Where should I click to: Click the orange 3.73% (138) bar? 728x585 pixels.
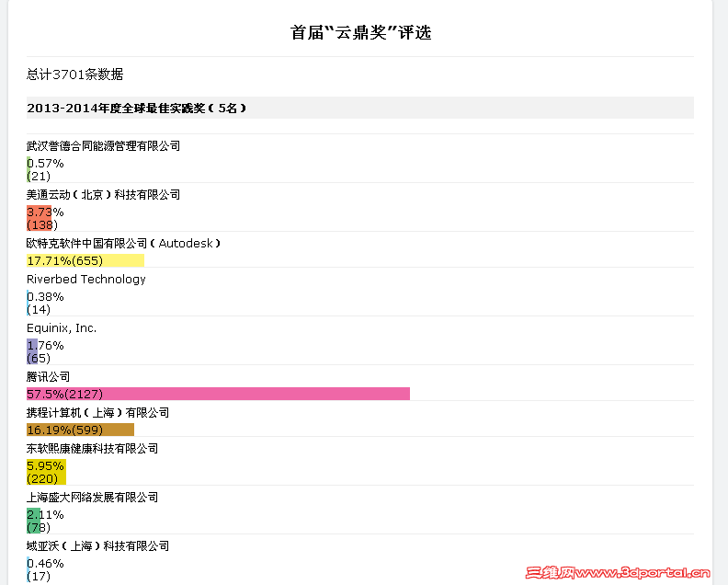coord(39,218)
